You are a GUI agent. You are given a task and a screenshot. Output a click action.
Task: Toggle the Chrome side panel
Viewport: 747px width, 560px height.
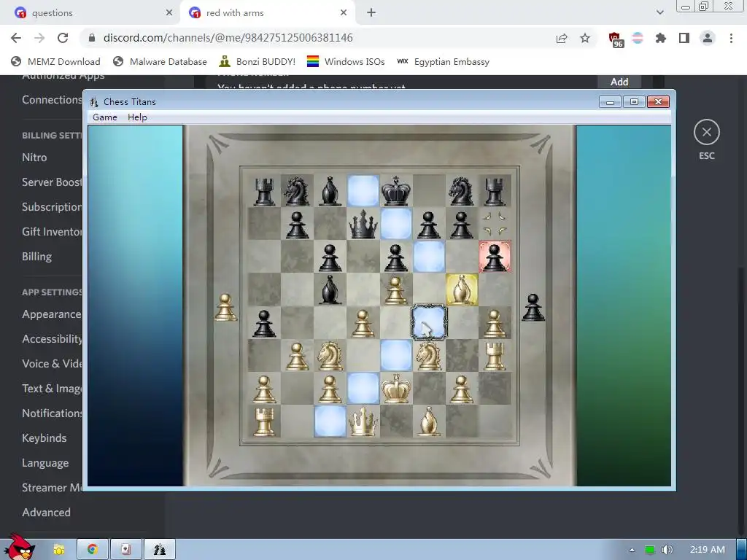click(x=684, y=38)
